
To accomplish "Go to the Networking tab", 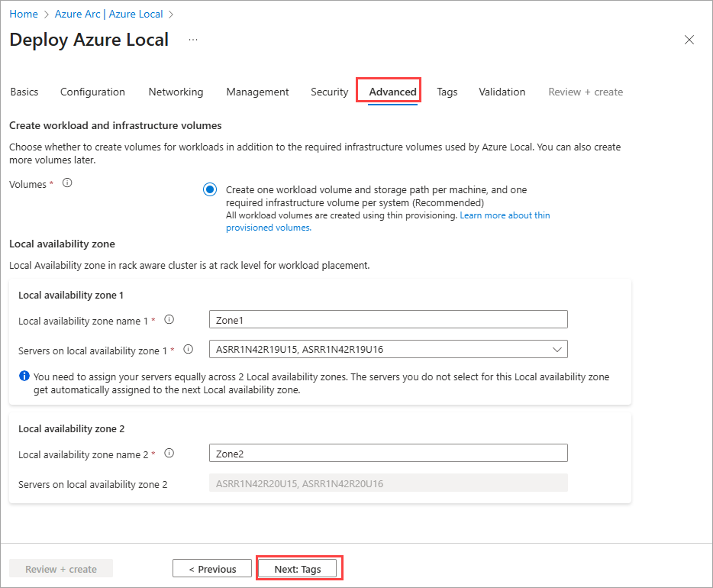I will click(176, 92).
